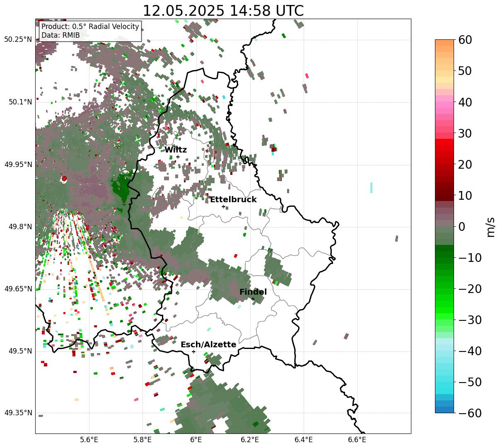Click the colorbar −20 tick label
This screenshot has height=448, width=500.
[470, 289]
